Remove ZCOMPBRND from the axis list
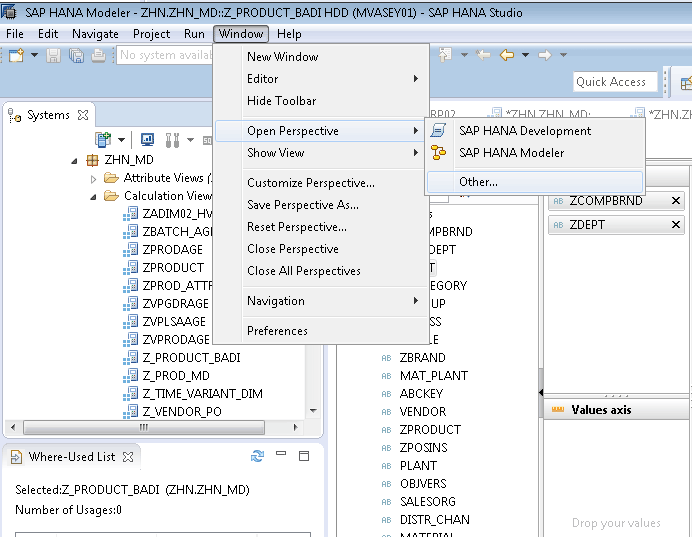The width and height of the screenshot is (692, 537). [676, 201]
